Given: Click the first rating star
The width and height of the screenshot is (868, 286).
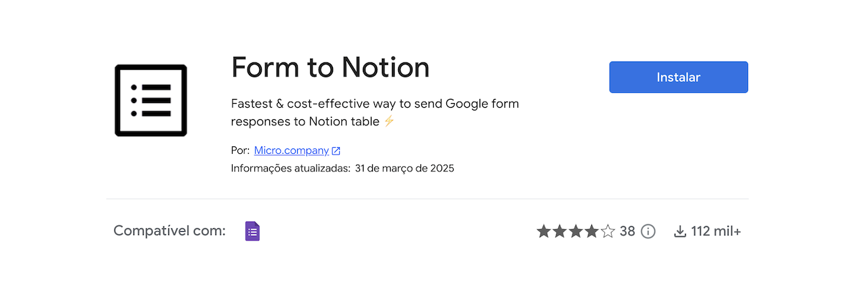Looking at the screenshot, I should [x=544, y=232].
